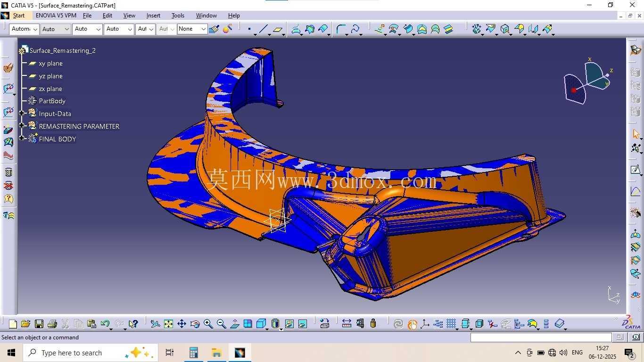Open the Calculator taskbar icon
Viewport: 644px width, 362px height.
[x=193, y=353]
